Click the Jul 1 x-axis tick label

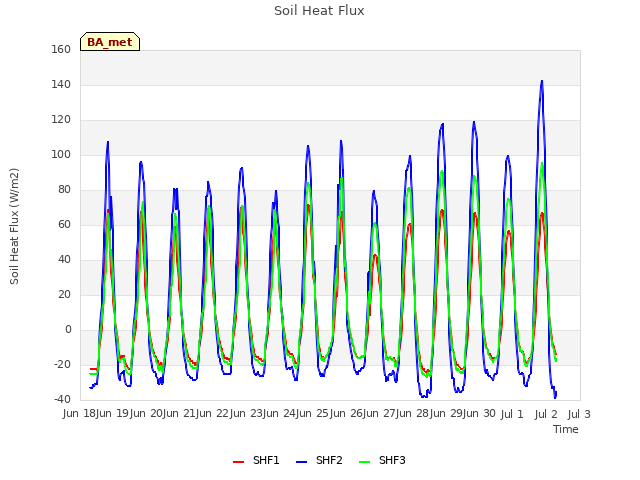click(x=512, y=414)
